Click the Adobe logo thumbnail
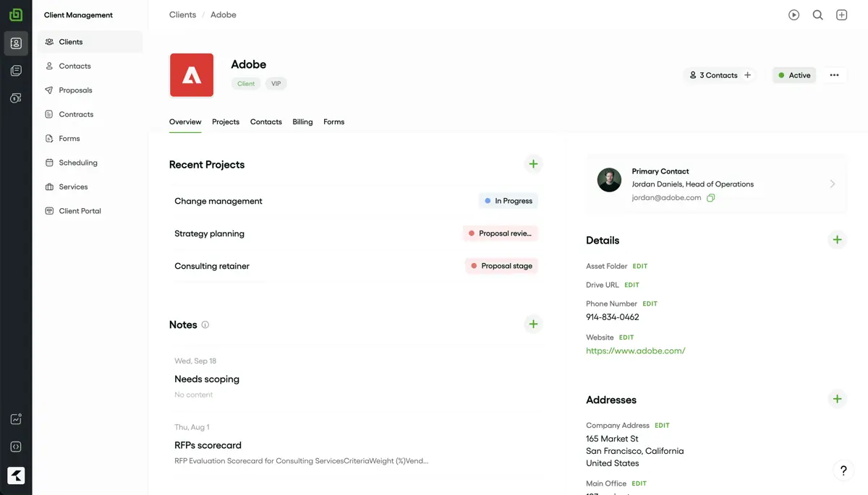 click(x=192, y=75)
